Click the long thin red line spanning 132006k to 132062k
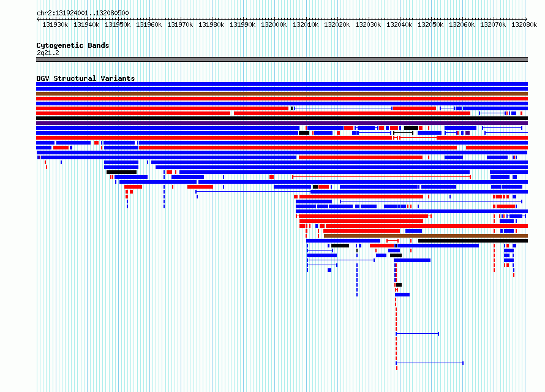Screen dimensions: 545x392 [382, 177]
